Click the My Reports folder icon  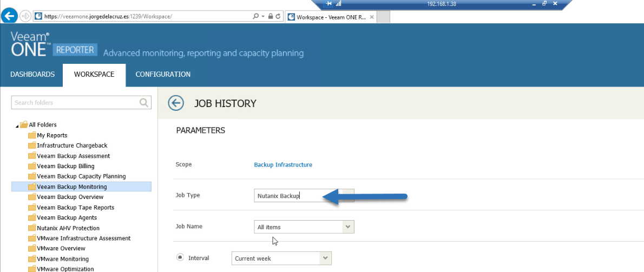tap(32, 135)
